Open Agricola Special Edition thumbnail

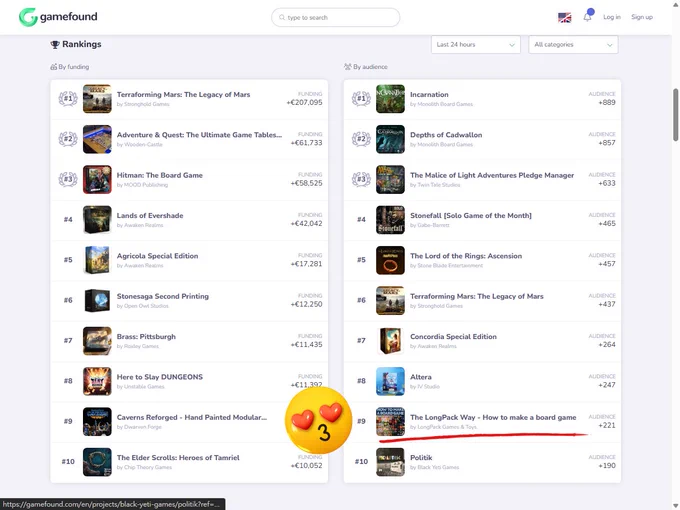click(x=97, y=260)
